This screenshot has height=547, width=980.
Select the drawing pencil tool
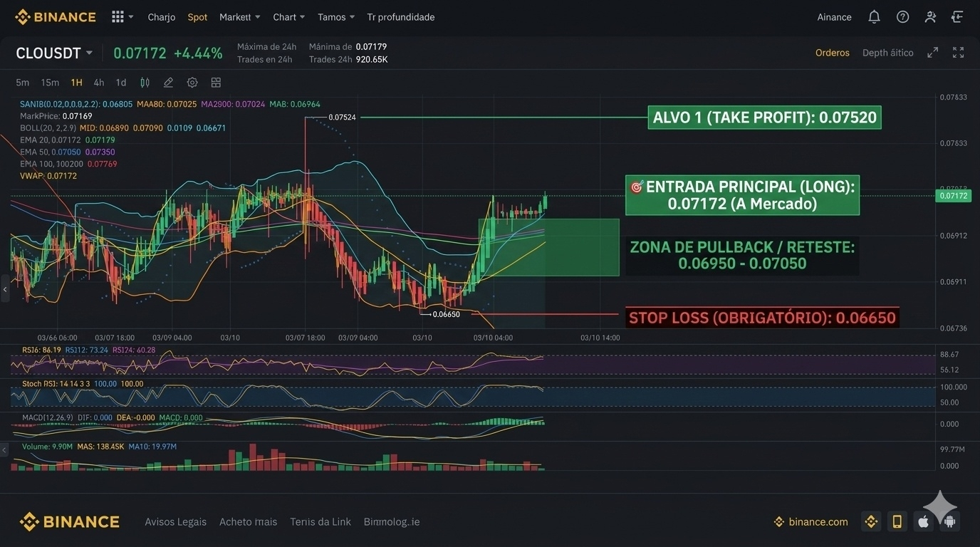(x=168, y=83)
